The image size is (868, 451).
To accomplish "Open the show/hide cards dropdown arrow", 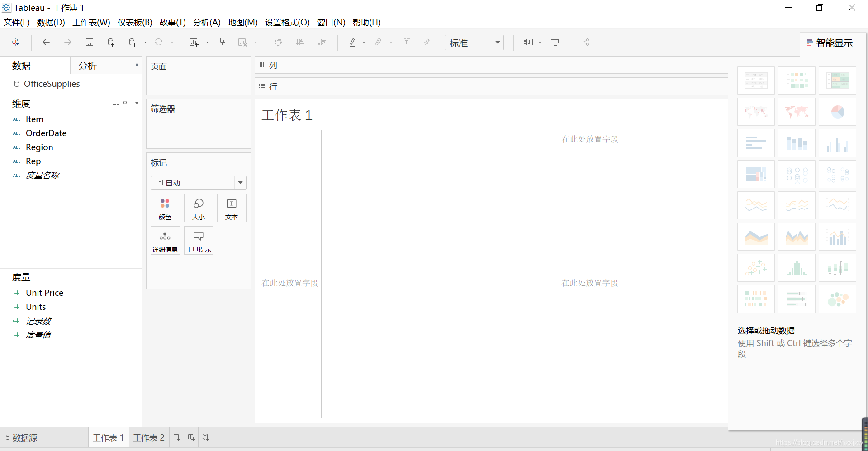I will coord(540,42).
